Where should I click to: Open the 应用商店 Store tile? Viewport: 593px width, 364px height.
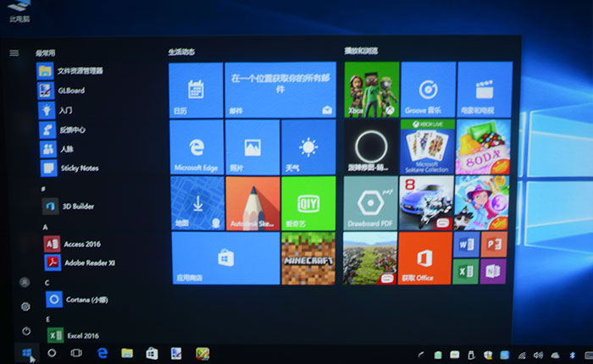(x=224, y=258)
